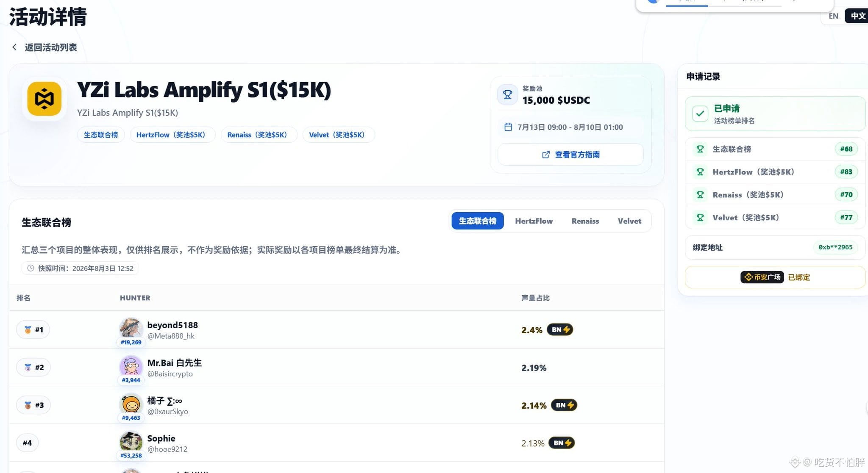The image size is (868, 473).
Task: Switch to the Renaiss leaderboard tab
Action: tap(585, 221)
